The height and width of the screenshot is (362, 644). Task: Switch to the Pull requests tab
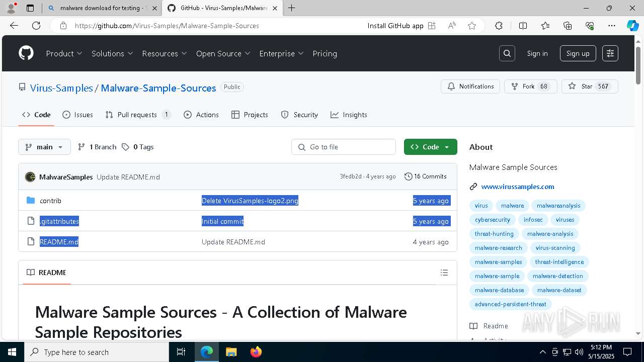tap(138, 115)
